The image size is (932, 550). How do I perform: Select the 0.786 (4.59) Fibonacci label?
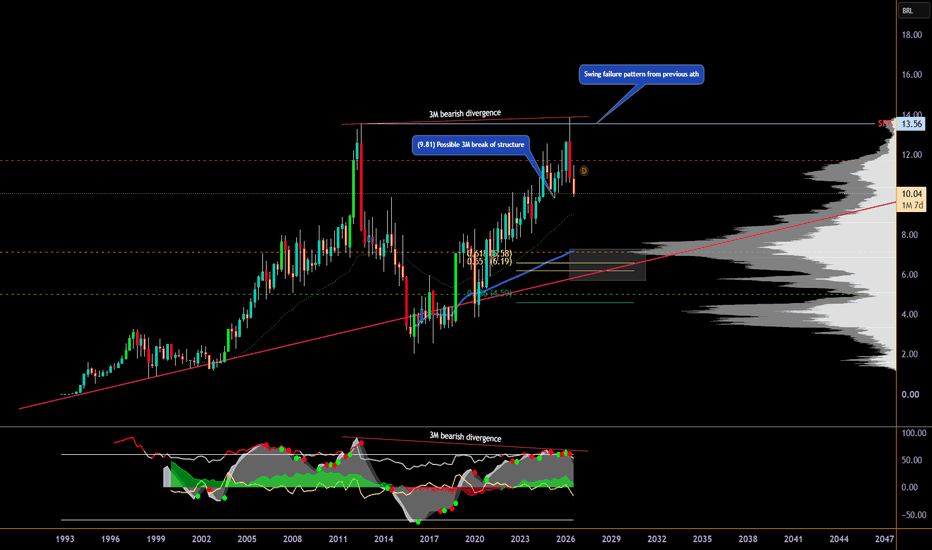tap(490, 293)
